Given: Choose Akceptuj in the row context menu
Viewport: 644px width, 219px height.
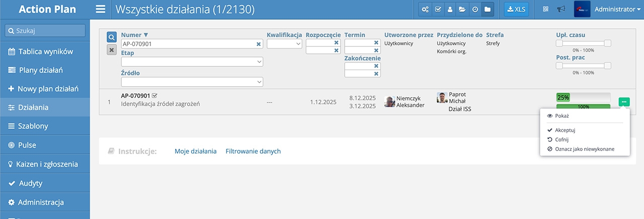Looking at the screenshot, I should (x=585, y=130).
